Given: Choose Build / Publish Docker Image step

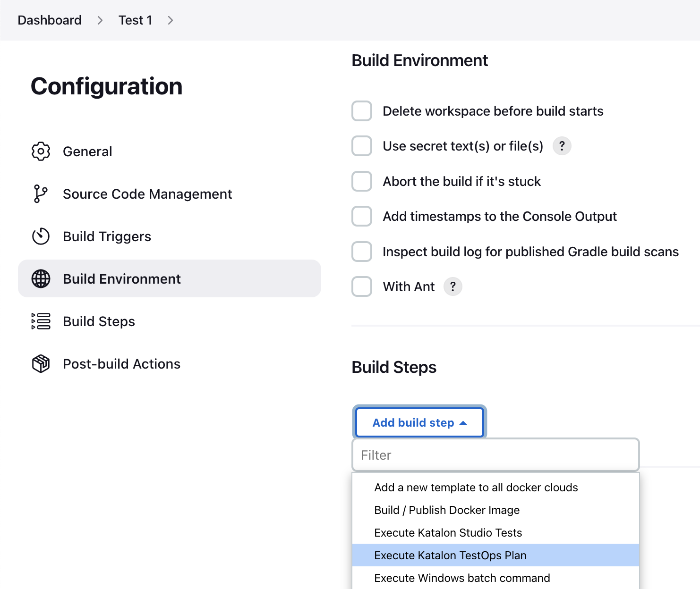Looking at the screenshot, I should [x=447, y=510].
